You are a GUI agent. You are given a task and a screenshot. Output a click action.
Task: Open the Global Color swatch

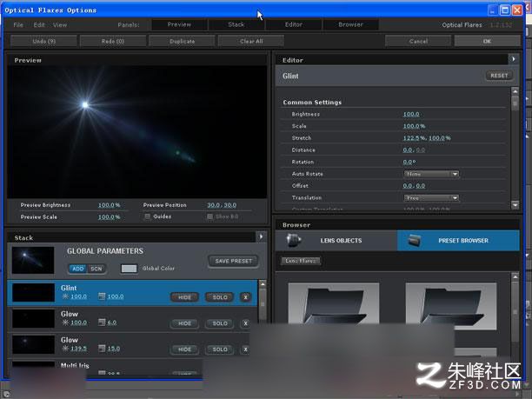point(129,269)
